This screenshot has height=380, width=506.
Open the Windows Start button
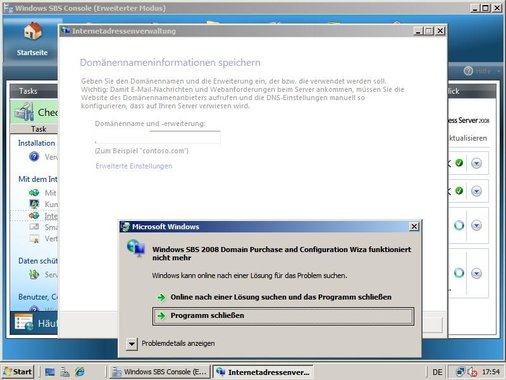coord(18,372)
